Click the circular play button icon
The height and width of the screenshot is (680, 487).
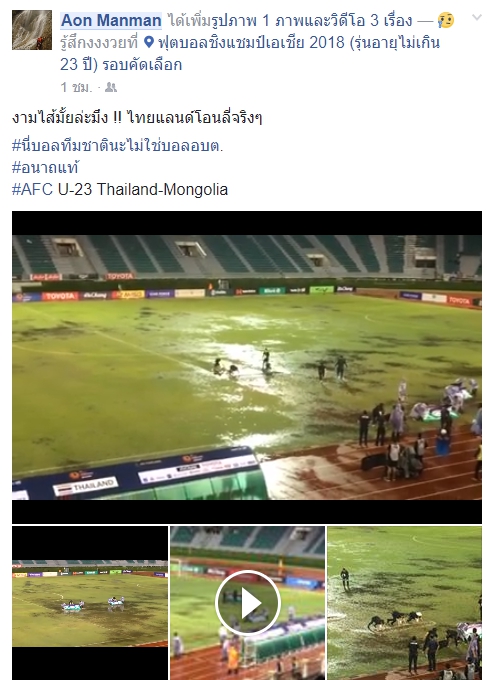[x=248, y=603]
